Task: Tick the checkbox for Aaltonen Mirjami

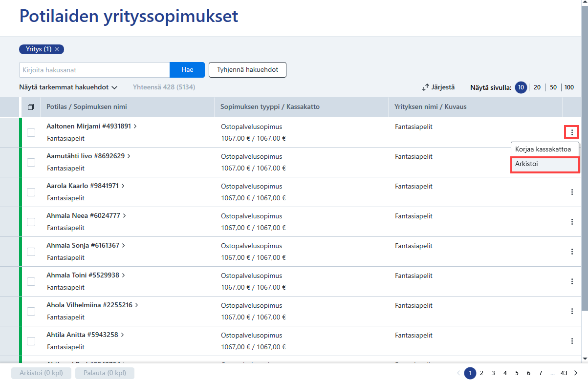Action: click(x=31, y=132)
